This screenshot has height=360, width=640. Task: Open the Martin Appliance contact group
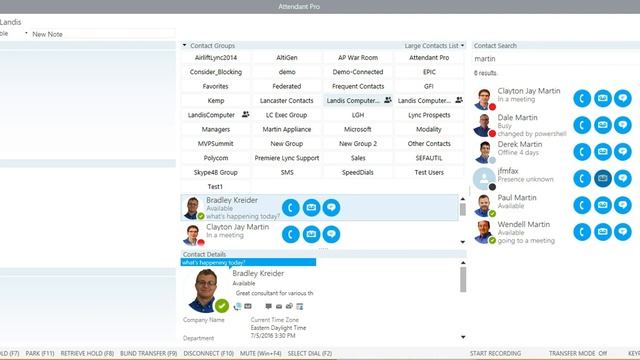coord(287,129)
